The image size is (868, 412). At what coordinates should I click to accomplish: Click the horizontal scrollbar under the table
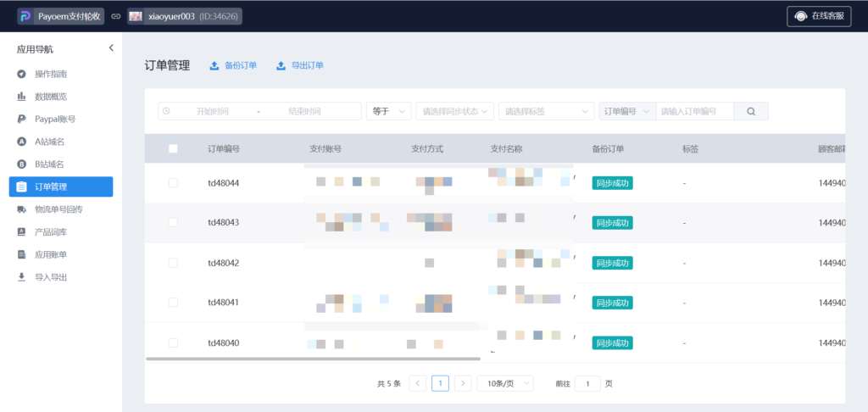click(x=314, y=359)
